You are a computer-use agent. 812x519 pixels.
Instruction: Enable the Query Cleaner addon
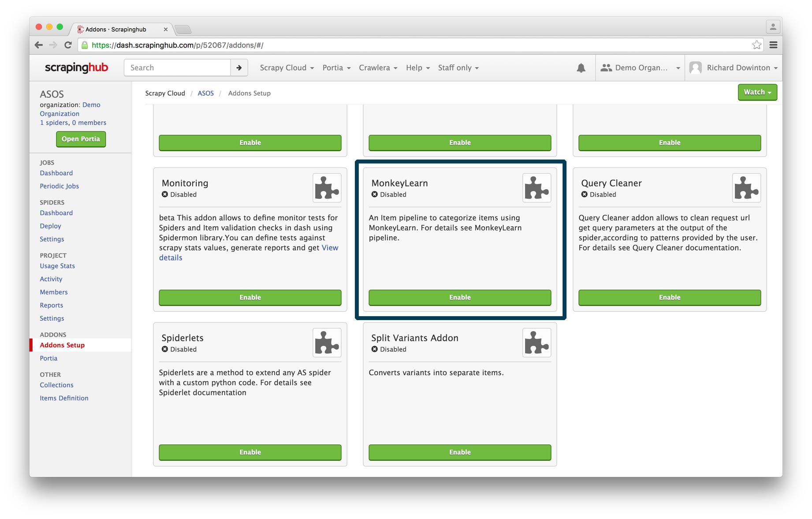point(670,298)
